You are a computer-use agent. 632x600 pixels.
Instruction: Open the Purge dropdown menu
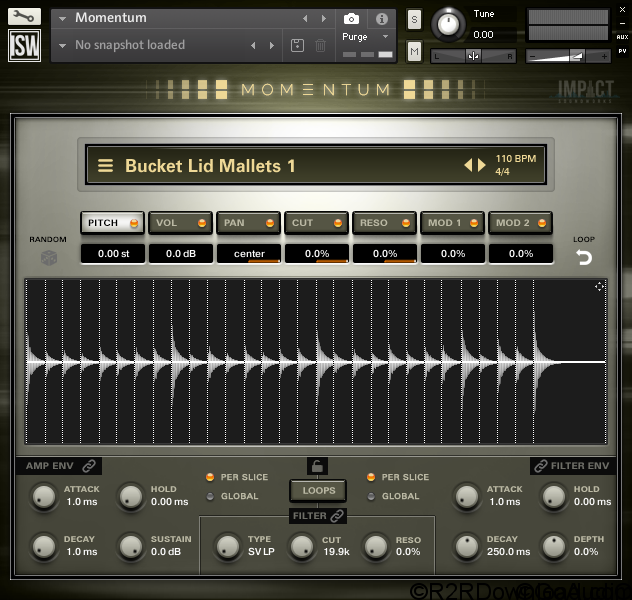pos(365,37)
